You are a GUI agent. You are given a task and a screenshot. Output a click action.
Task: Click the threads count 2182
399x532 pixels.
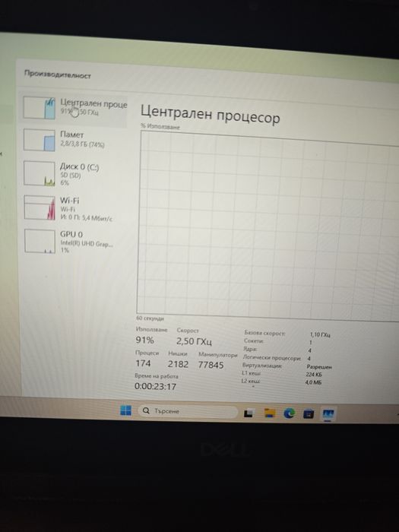[178, 364]
